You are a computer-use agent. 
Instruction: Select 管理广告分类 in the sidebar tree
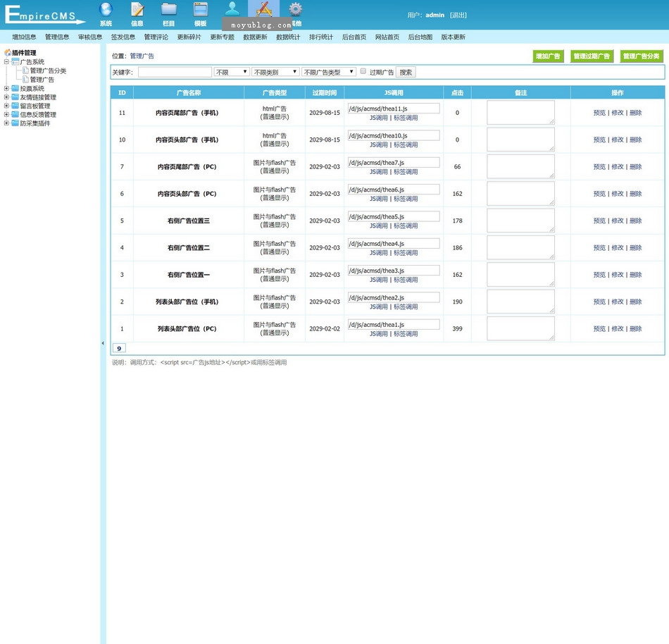[x=48, y=71]
